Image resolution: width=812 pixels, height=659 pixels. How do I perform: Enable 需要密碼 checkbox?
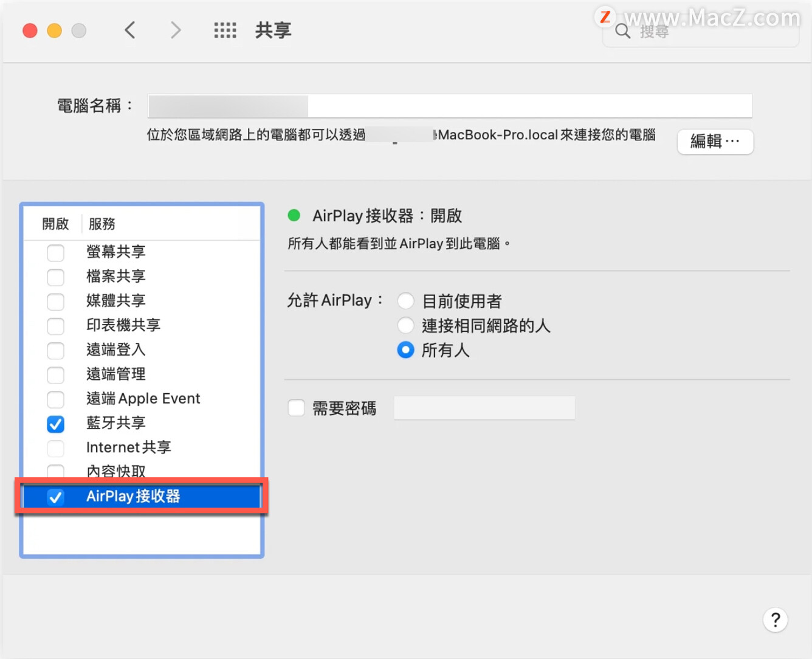(x=296, y=408)
